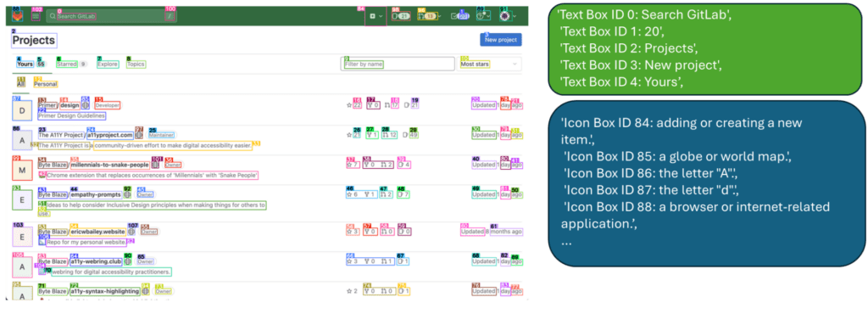Open the hamburger main menu
The width and height of the screenshot is (868, 314).
coord(36,16)
